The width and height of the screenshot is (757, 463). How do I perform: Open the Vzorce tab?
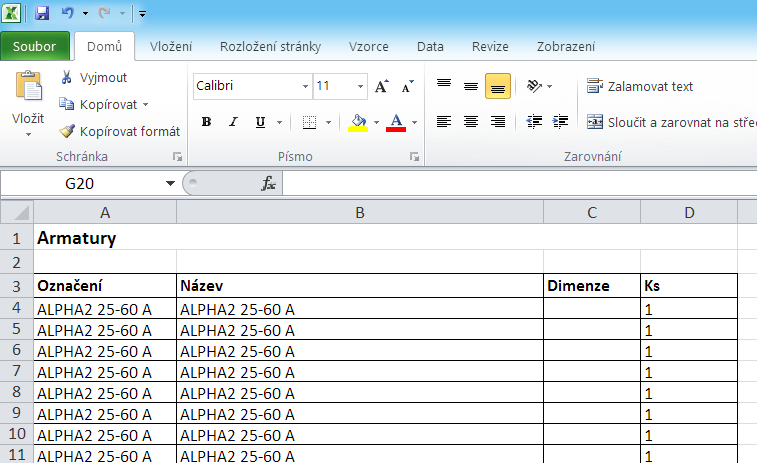tap(368, 46)
